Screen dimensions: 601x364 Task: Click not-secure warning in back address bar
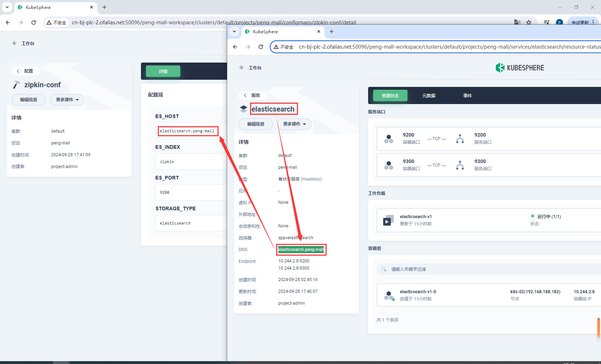click(x=56, y=23)
